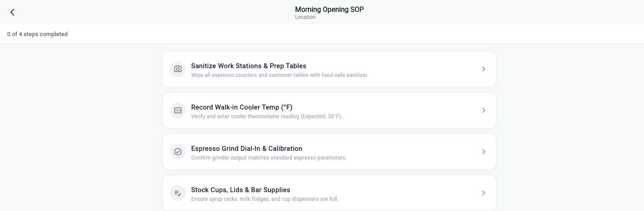The image size is (644, 211).
Task: Click the 'Verify and enter cooler thermometer' description
Action: tap(267, 116)
